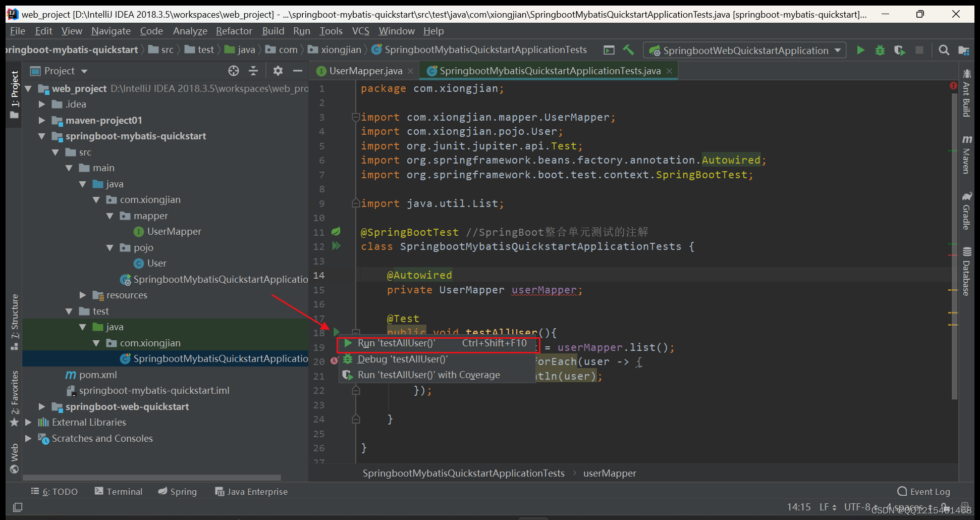The image size is (980, 520).
Task: Open the Maven side panel
Action: pyautogui.click(x=966, y=154)
